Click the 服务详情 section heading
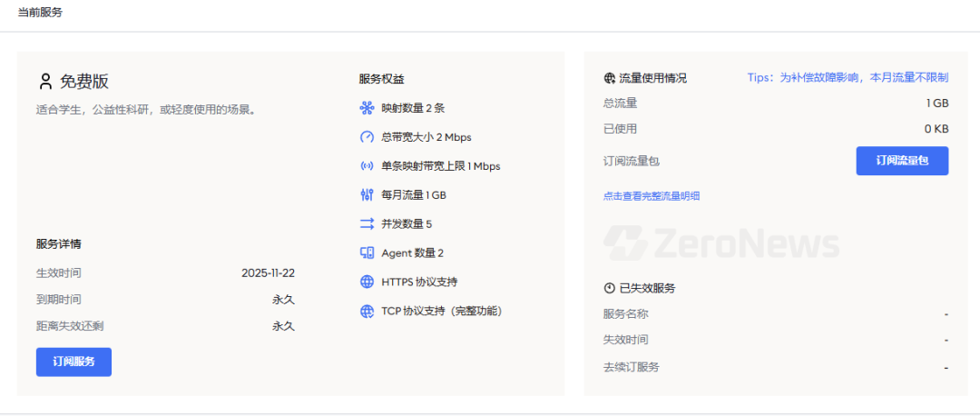Viewport: 980px width, 416px height. coord(60,243)
